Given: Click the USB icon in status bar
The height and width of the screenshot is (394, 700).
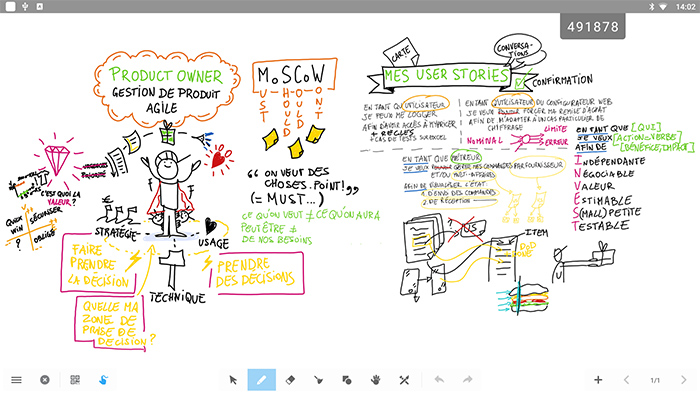Looking at the screenshot, I should [x=25, y=6].
